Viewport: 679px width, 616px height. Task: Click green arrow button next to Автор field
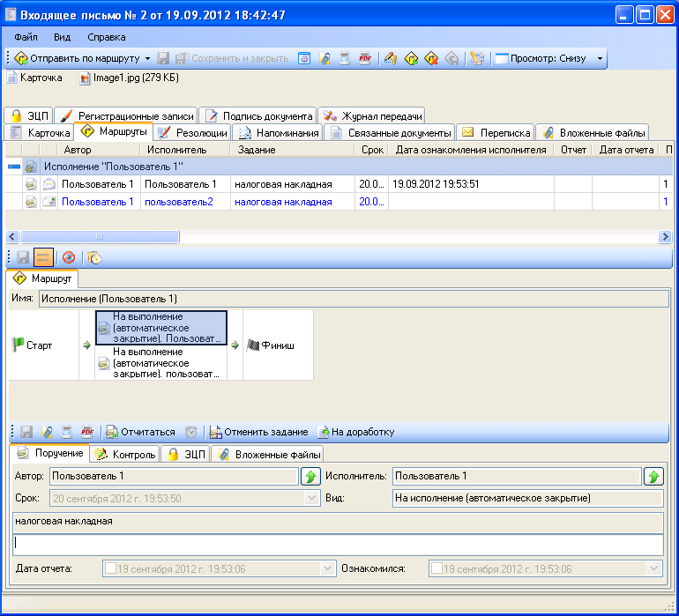click(x=310, y=477)
